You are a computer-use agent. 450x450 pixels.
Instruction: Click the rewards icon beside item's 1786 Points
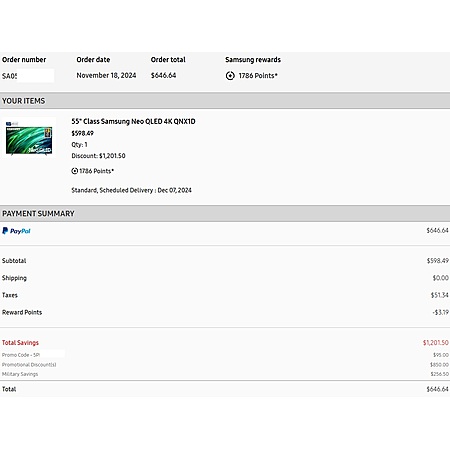75,171
